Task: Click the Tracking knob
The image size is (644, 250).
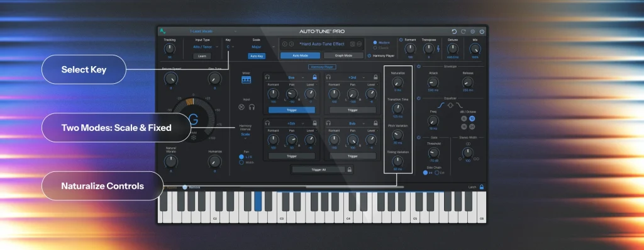Action: coord(170,49)
